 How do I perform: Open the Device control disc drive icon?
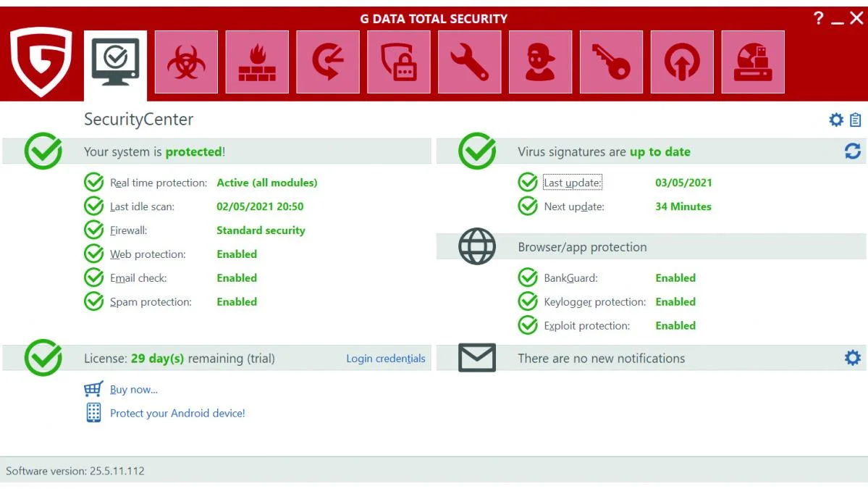(753, 62)
